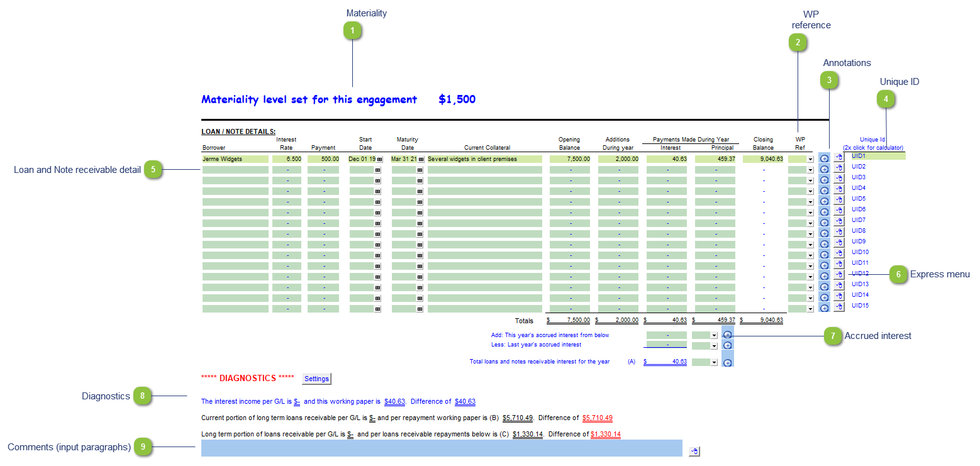The width and height of the screenshot is (980, 466).
Task: Annotate the last year's accrued interest line
Action: [727, 345]
